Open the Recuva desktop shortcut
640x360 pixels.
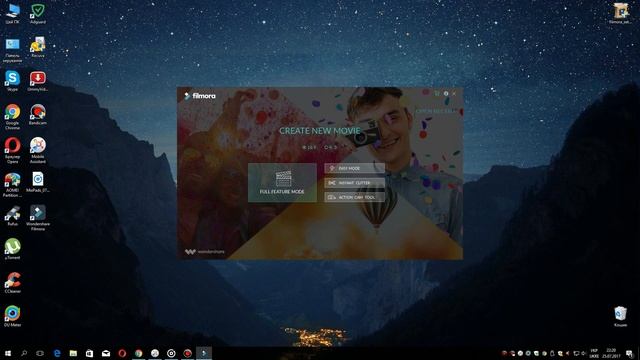38,47
